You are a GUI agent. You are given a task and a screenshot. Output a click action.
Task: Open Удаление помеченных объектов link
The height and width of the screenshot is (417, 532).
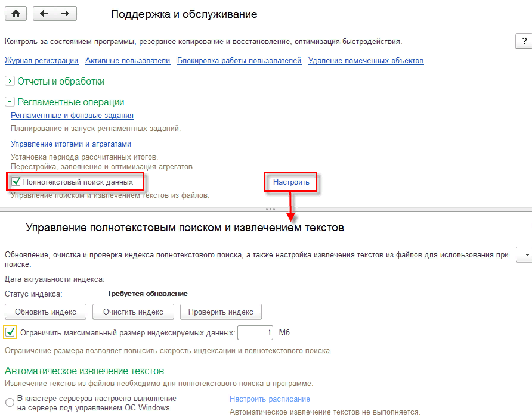pos(366,61)
